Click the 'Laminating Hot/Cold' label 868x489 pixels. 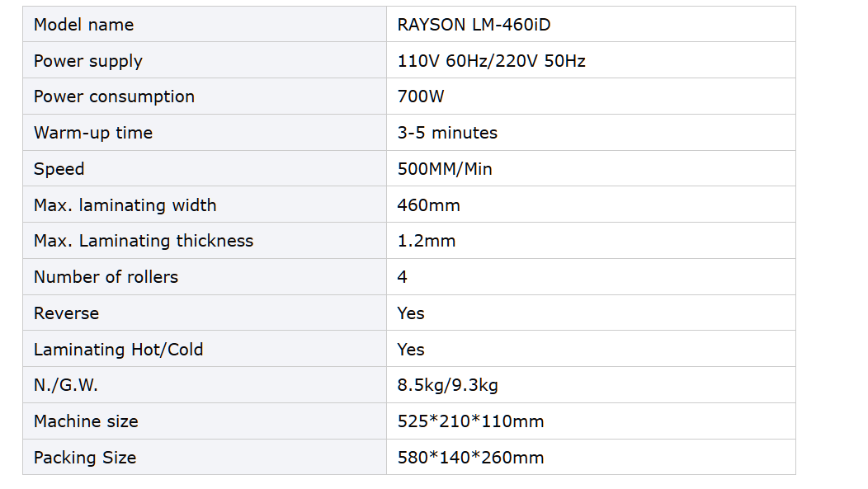tap(118, 350)
